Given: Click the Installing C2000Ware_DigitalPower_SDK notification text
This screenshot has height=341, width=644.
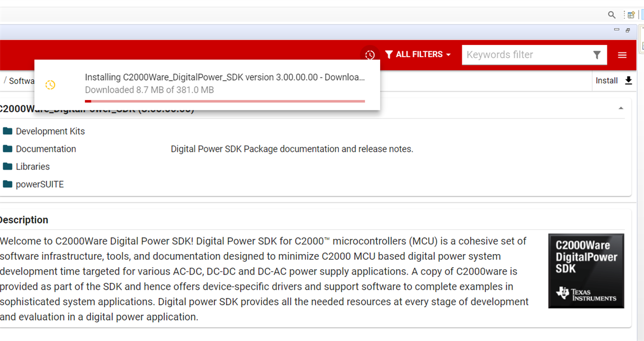Looking at the screenshot, I should point(225,77).
